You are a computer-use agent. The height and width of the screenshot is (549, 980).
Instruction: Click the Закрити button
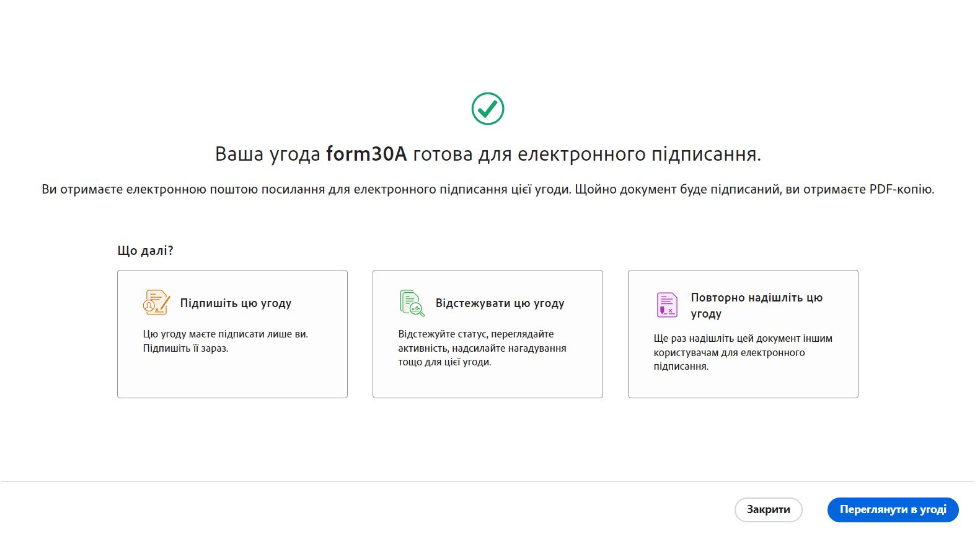pyautogui.click(x=767, y=509)
